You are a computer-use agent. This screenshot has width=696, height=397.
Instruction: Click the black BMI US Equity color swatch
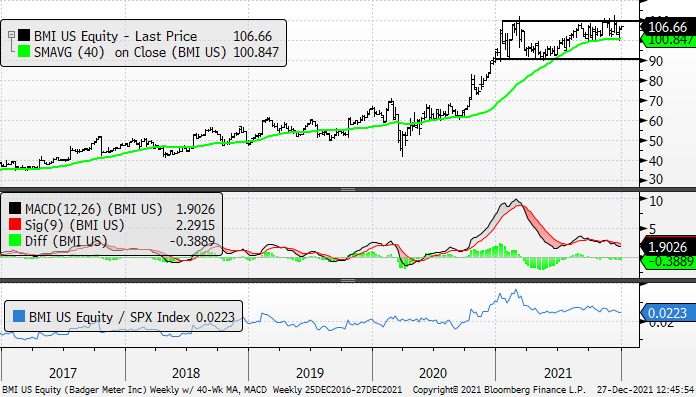(x=24, y=36)
